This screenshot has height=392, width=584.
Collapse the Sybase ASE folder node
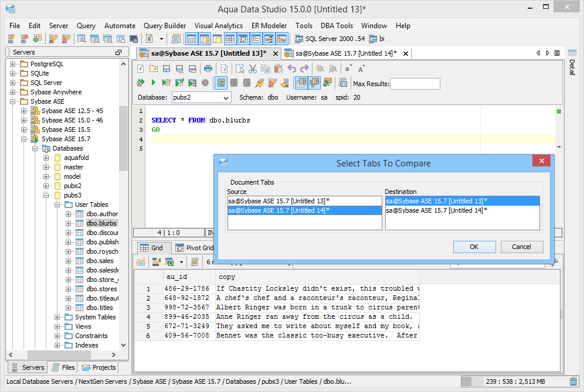pyautogui.click(x=13, y=101)
